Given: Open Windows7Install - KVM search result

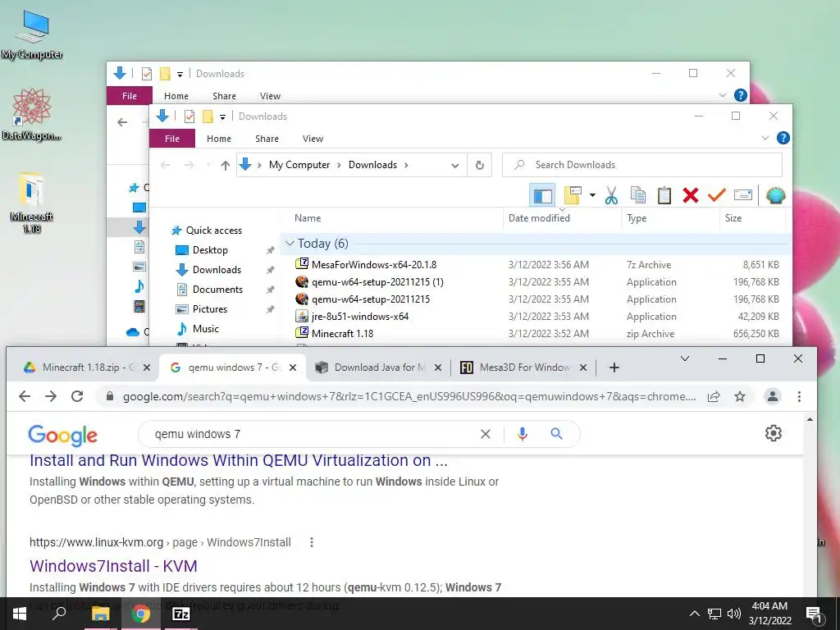Looking at the screenshot, I should click(x=113, y=566).
